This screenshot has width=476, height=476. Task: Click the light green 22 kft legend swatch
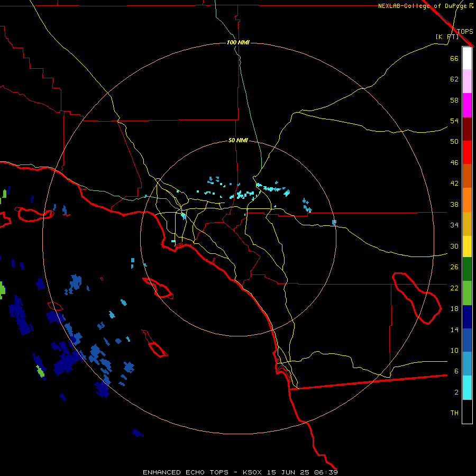tap(467, 293)
